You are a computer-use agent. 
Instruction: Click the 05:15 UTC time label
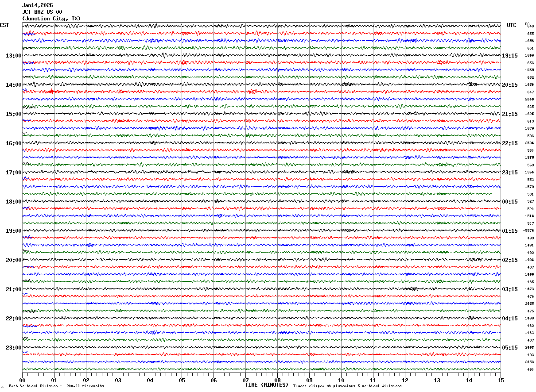click(509, 348)
